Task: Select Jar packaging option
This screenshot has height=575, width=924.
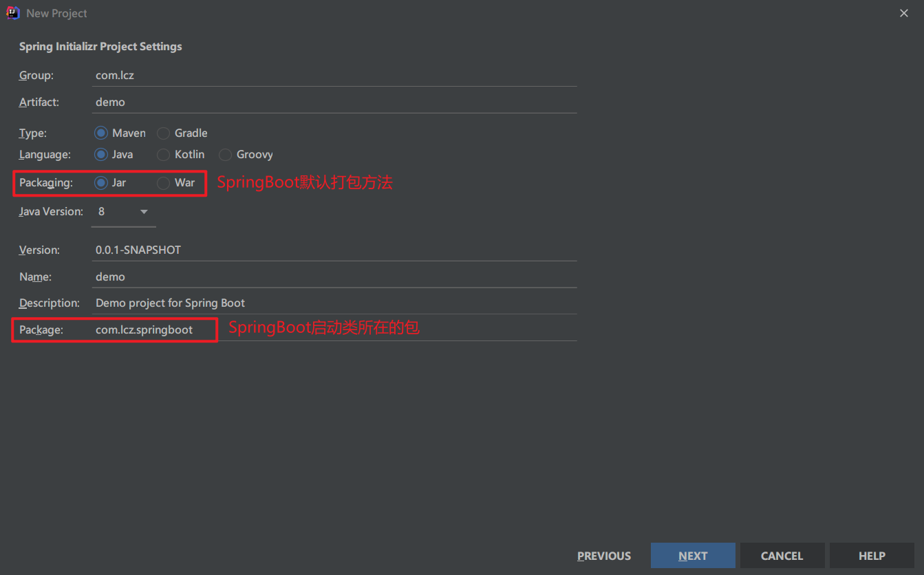Action: [x=110, y=183]
